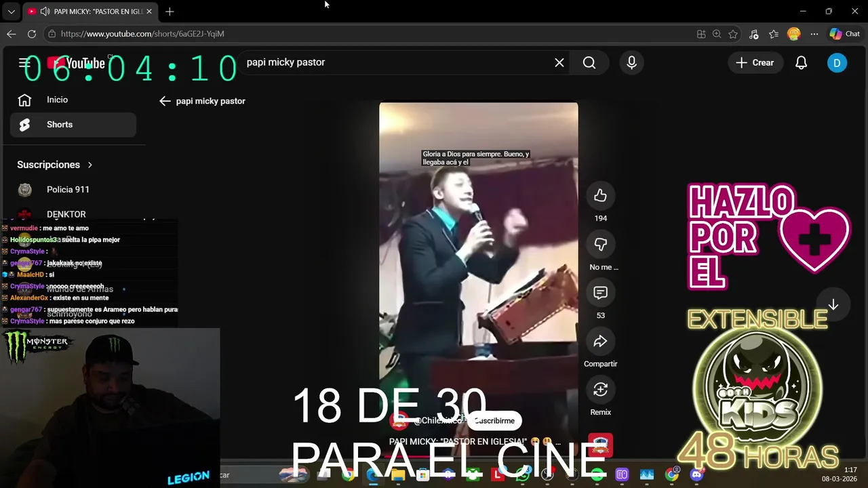Refresh the YouTube page

32,34
